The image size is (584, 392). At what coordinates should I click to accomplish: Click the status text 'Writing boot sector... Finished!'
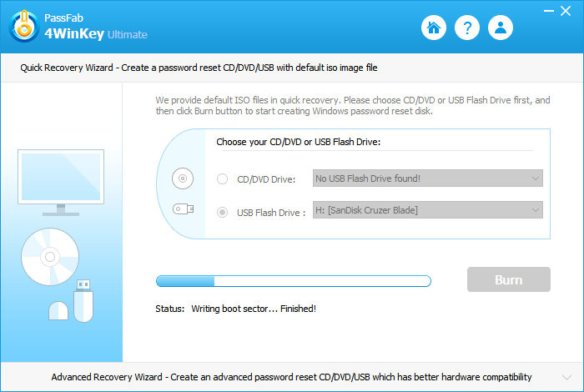[254, 309]
